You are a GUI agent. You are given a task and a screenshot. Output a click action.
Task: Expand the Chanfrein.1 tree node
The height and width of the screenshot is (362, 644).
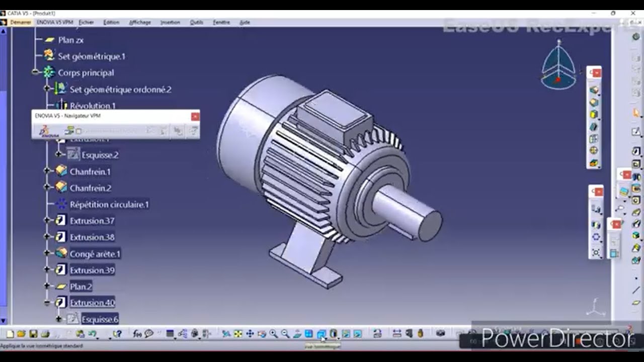47,171
